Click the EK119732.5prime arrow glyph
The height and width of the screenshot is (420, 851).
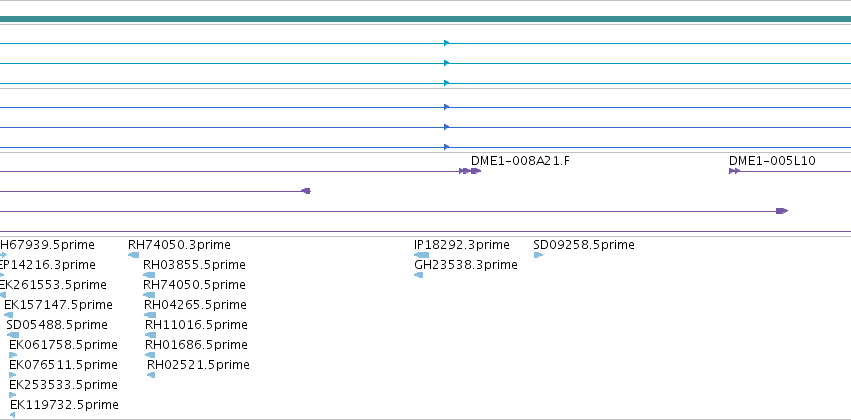tap(12, 415)
